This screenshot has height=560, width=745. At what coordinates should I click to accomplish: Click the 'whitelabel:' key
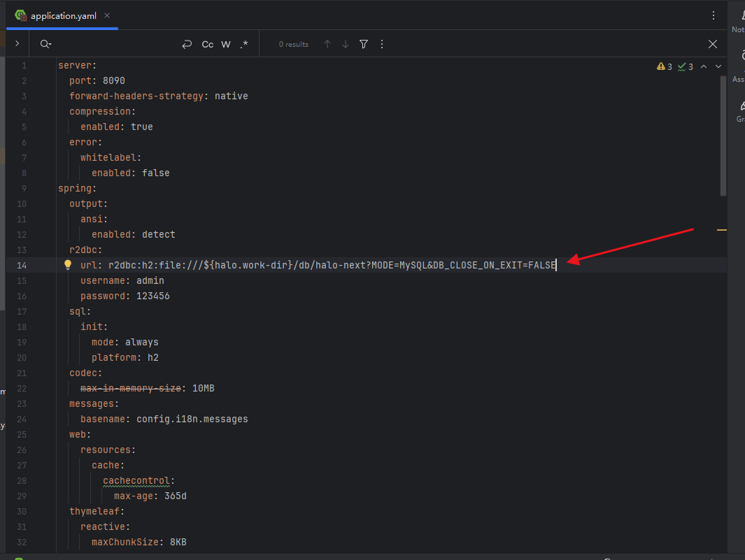(111, 158)
